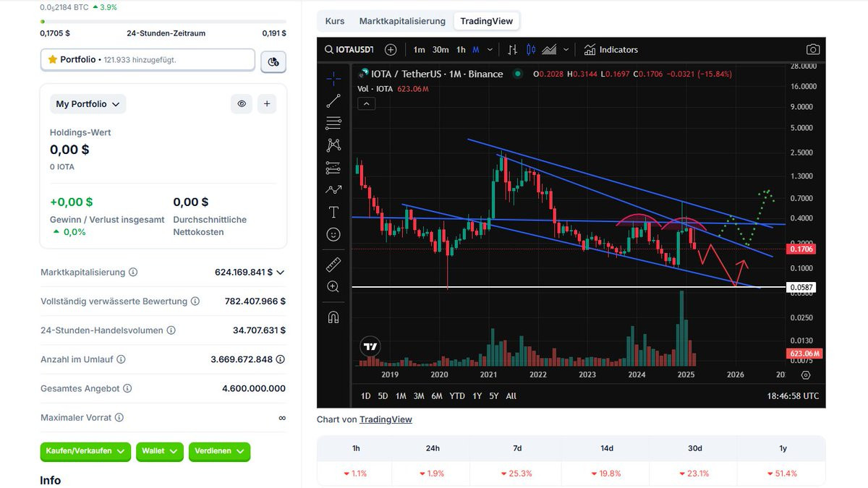The width and height of the screenshot is (868, 488).
Task: Set chart date range to 6M
Action: coord(437,395)
